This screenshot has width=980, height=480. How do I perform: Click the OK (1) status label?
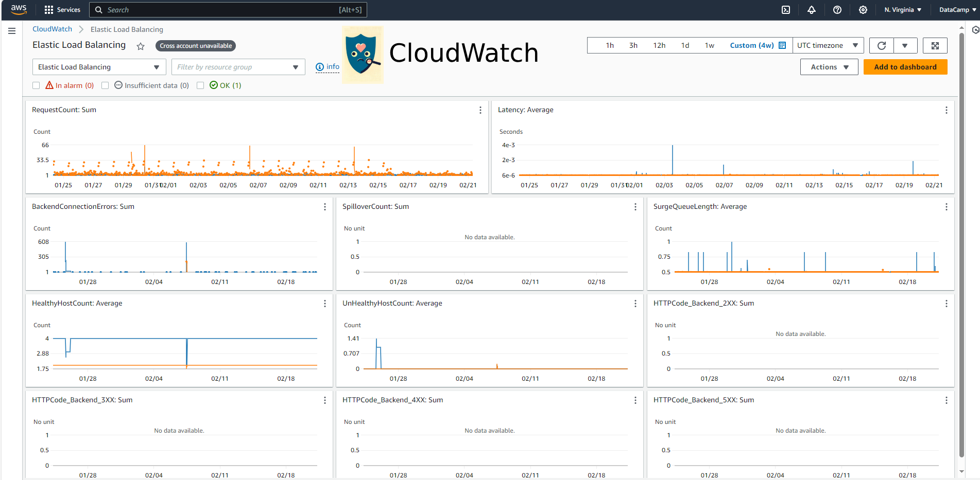tap(231, 85)
